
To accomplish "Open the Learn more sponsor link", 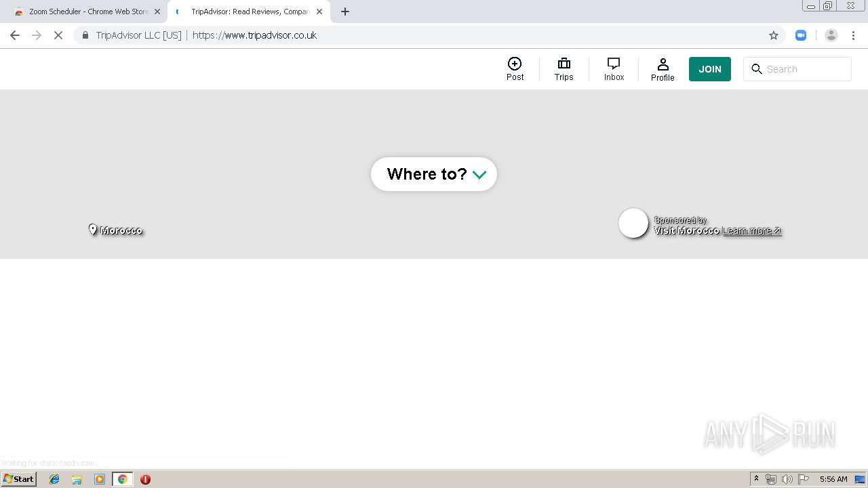I will (751, 230).
